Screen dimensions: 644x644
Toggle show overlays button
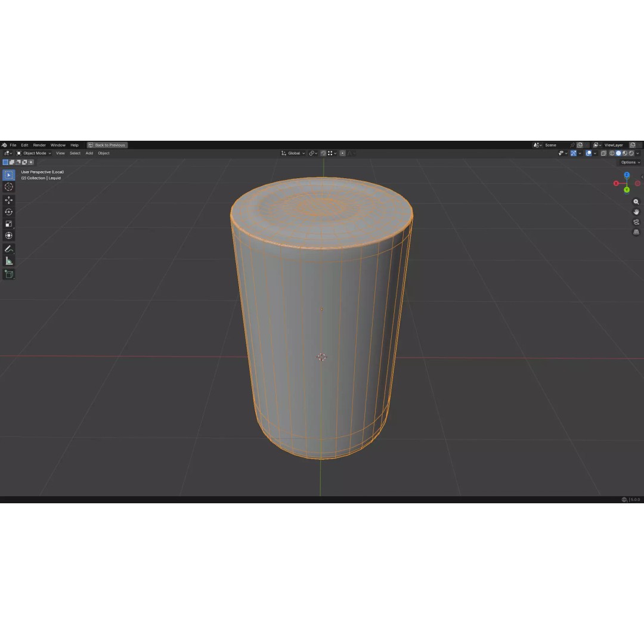[589, 153]
